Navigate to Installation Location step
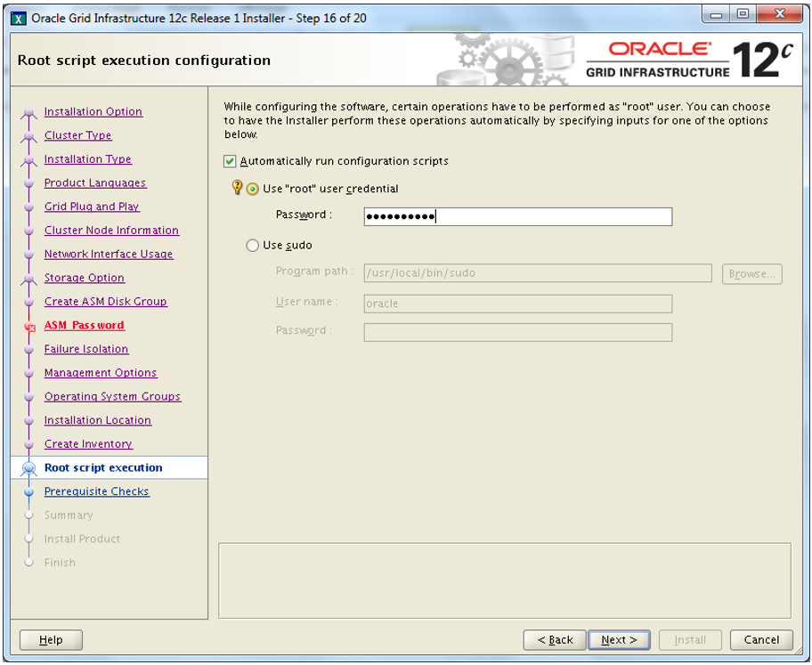This screenshot has height=665, width=812. pyautogui.click(x=97, y=420)
